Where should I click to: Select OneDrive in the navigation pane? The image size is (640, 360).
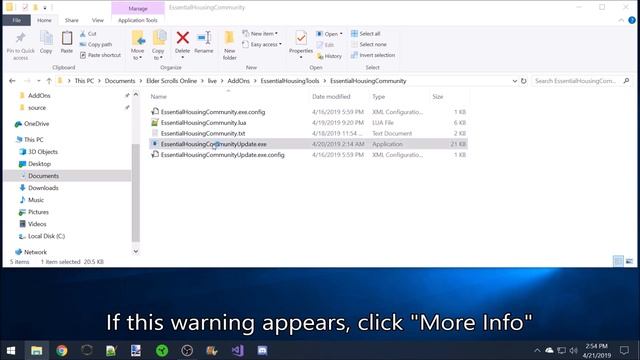tap(36, 124)
